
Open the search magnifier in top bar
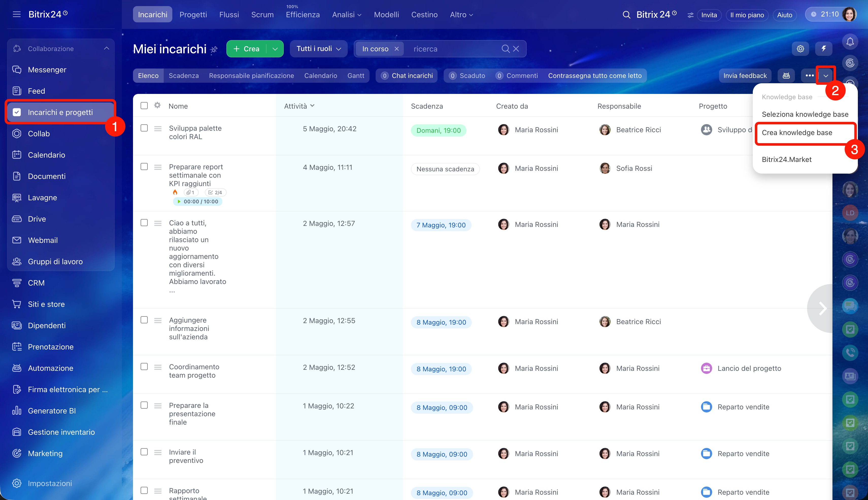[x=626, y=15]
